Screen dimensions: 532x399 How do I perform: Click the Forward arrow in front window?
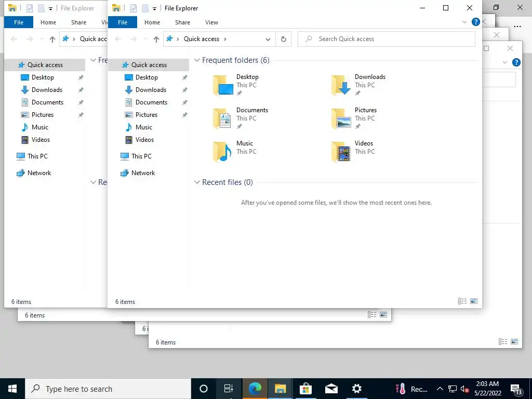(x=134, y=39)
